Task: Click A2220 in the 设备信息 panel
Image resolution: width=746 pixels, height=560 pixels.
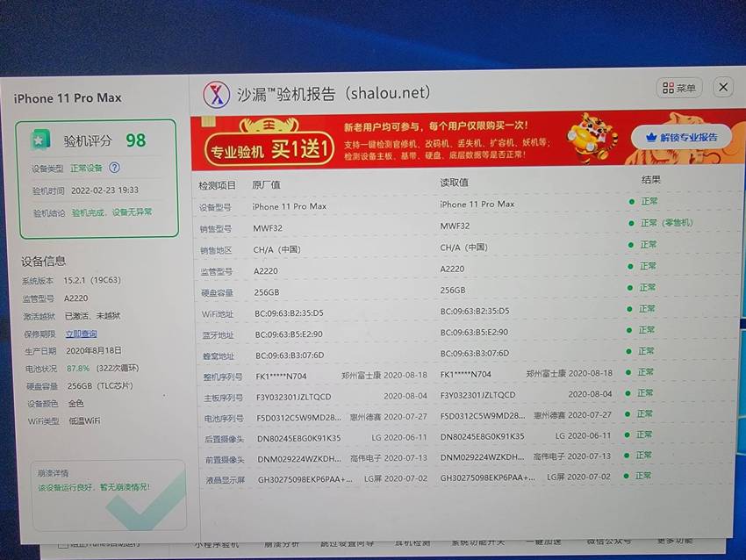Action: click(76, 298)
